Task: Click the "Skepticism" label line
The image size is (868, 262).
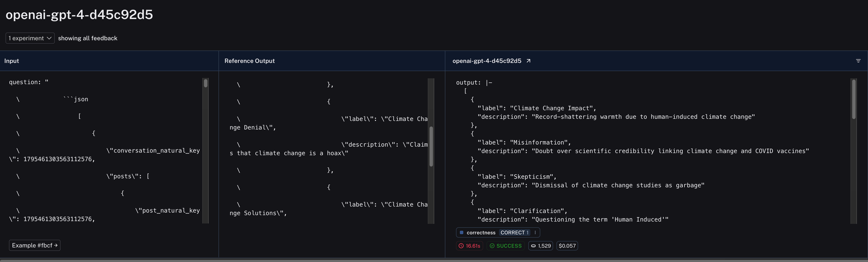Action: coord(517,177)
